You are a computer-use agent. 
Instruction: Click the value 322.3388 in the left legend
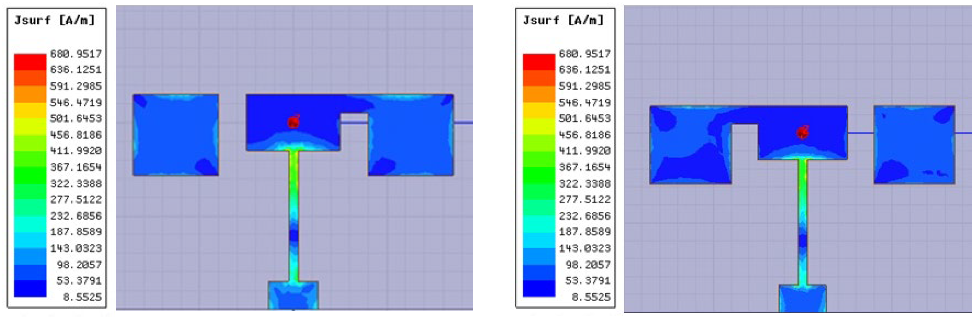(76, 184)
